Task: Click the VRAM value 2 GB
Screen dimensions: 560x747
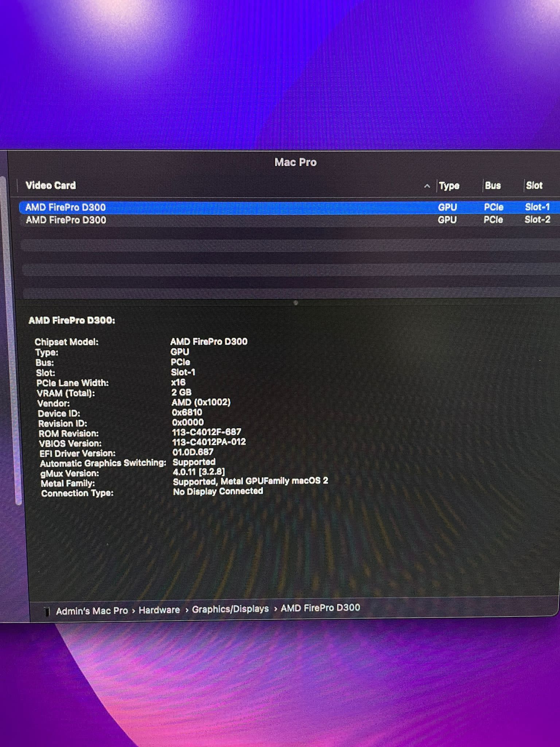Action: click(181, 392)
